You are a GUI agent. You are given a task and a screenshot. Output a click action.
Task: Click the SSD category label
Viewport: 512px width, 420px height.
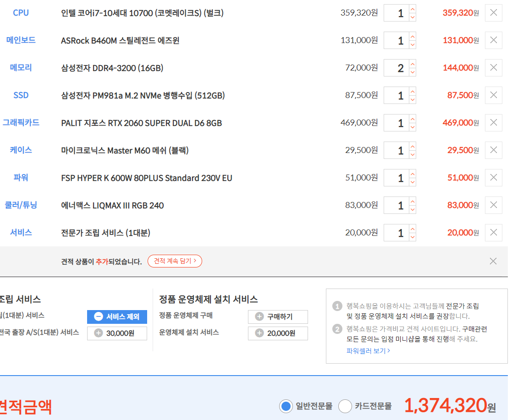coord(21,95)
